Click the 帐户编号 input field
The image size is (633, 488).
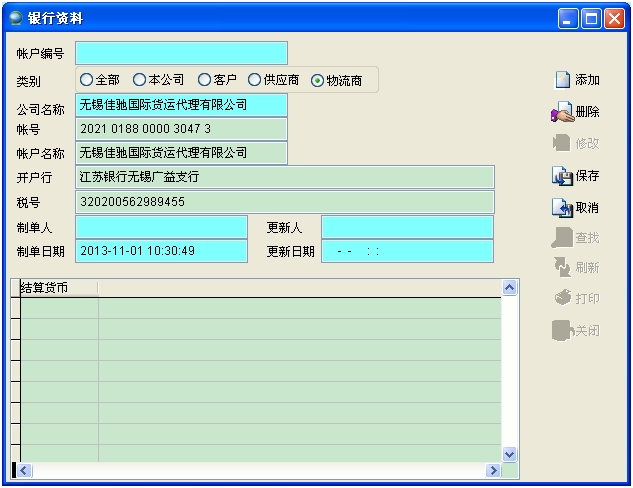tap(181, 53)
